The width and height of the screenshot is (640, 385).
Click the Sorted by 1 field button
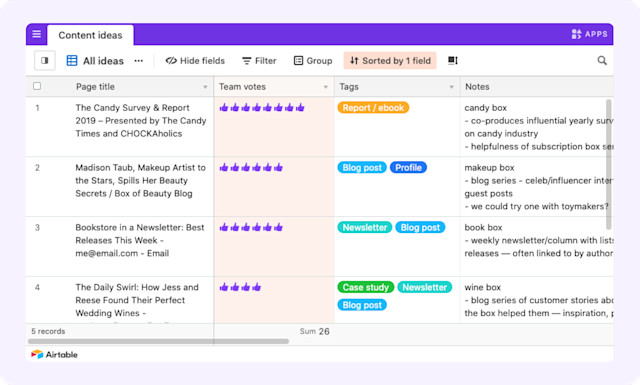click(390, 60)
